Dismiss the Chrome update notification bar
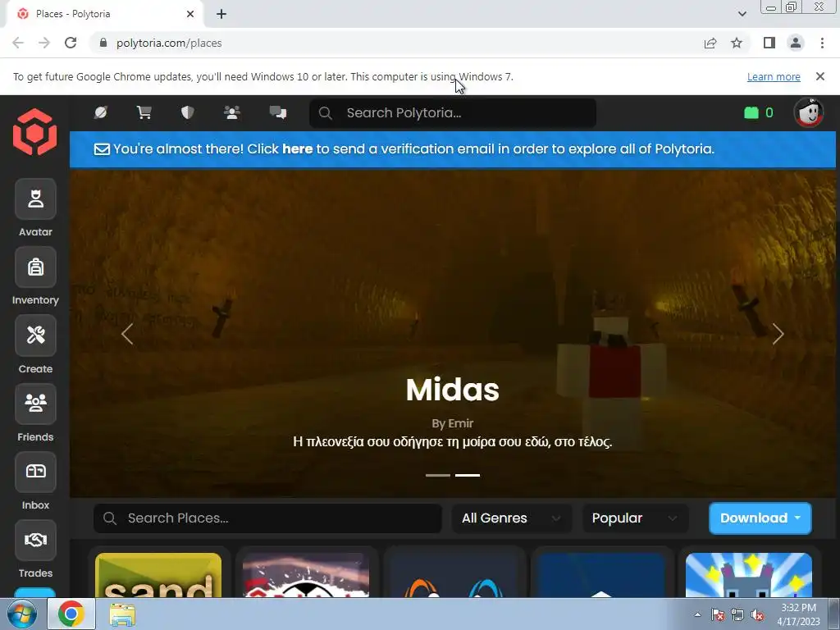Screen dimensions: 840x630 point(820,76)
